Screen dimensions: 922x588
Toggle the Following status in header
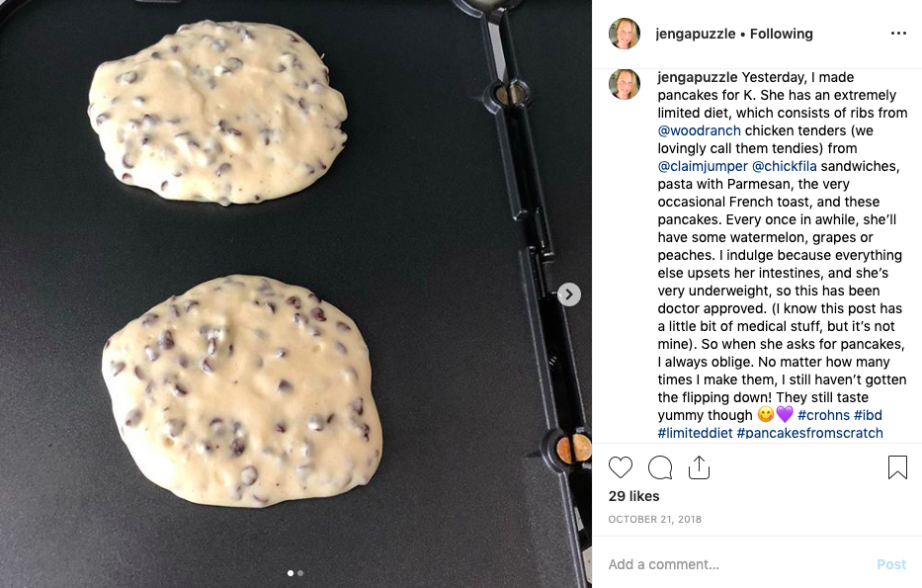click(782, 35)
